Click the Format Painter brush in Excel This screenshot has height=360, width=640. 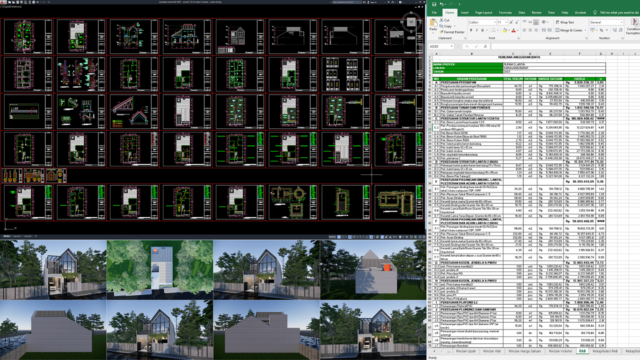coord(452,32)
